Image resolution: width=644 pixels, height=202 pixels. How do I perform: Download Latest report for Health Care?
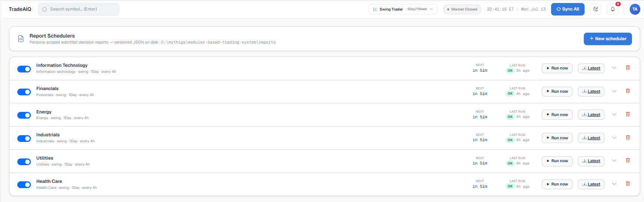click(x=591, y=184)
